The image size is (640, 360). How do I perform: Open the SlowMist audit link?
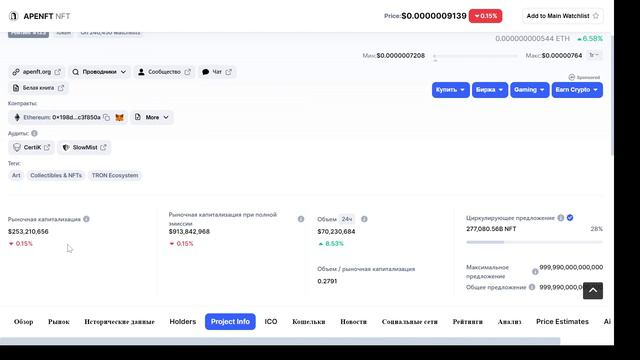[x=84, y=147]
